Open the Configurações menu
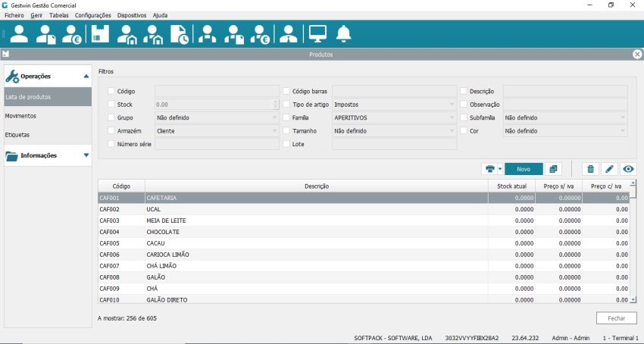 point(93,15)
